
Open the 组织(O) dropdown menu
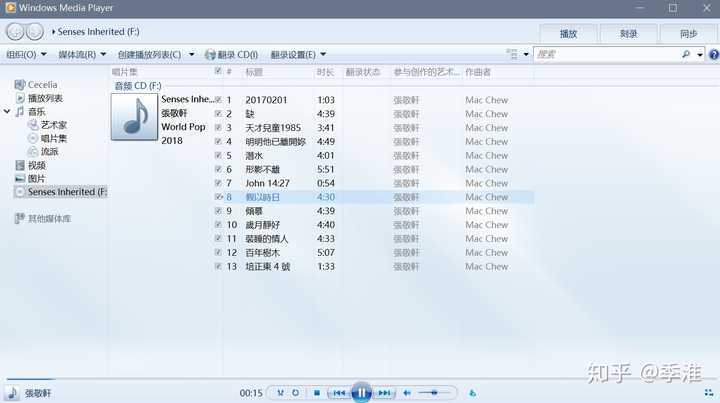click(x=26, y=55)
